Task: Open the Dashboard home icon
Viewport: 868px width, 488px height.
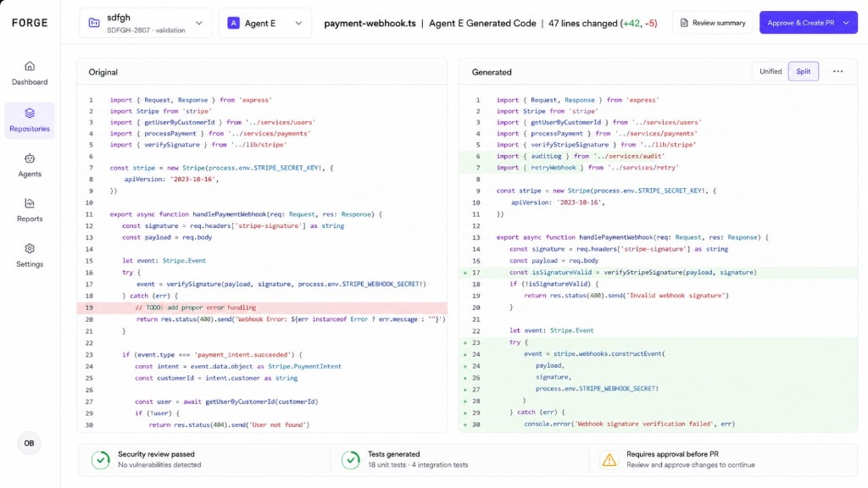Action: click(30, 66)
